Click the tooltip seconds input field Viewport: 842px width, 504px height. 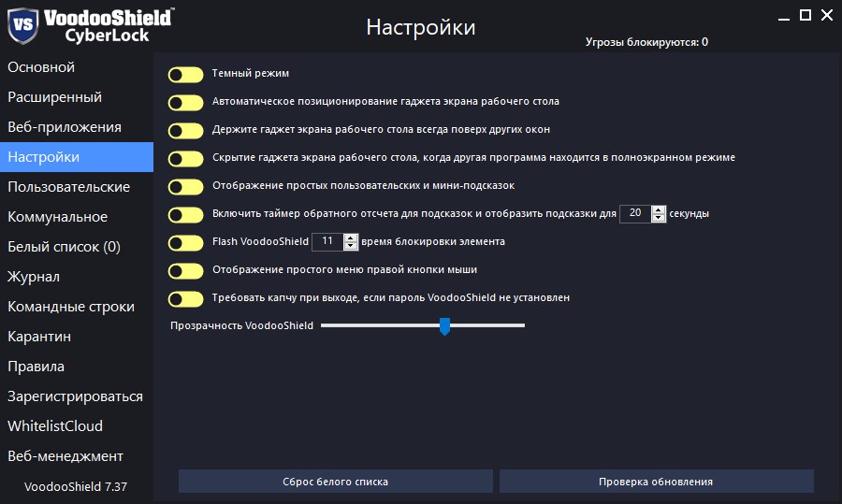tap(635, 213)
